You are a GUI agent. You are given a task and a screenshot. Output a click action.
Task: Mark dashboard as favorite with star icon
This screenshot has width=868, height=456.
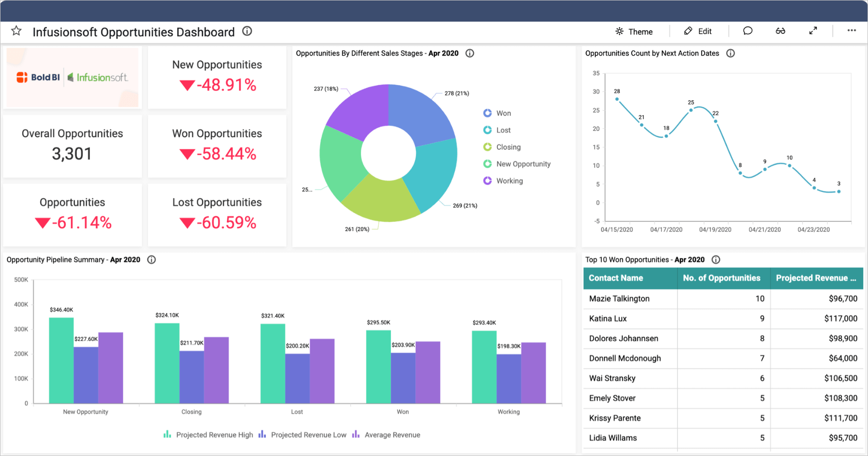16,31
